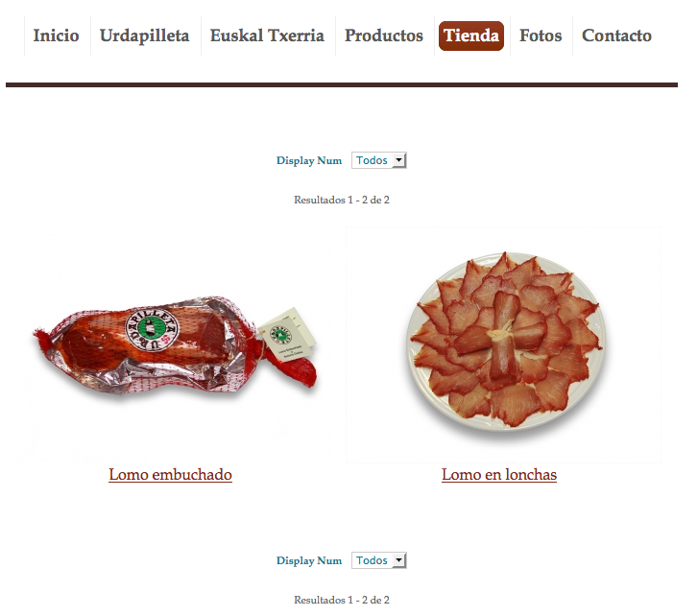698x616 pixels.
Task: Click the Display Num label above the products
Action: (x=309, y=160)
